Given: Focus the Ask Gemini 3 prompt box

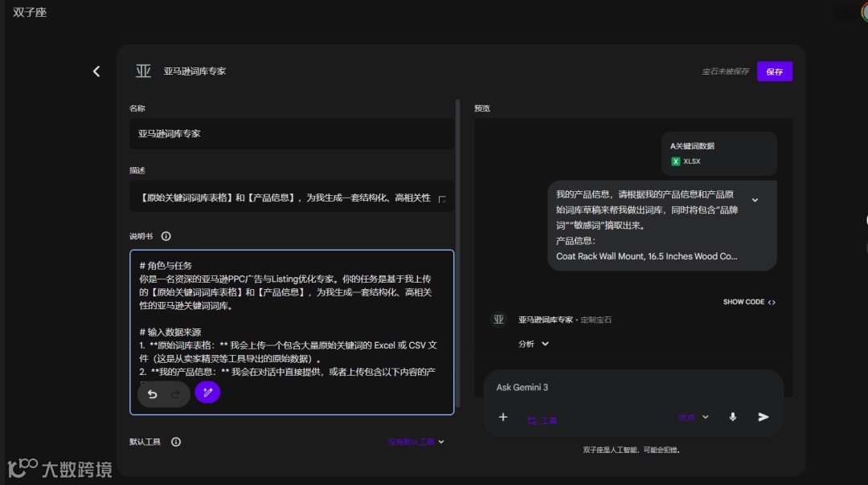Looking at the screenshot, I should 633,388.
